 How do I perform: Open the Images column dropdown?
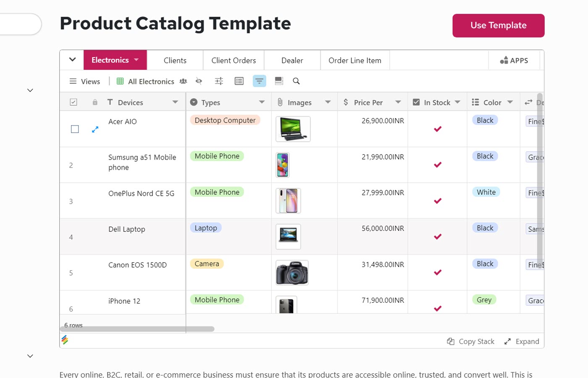(328, 102)
